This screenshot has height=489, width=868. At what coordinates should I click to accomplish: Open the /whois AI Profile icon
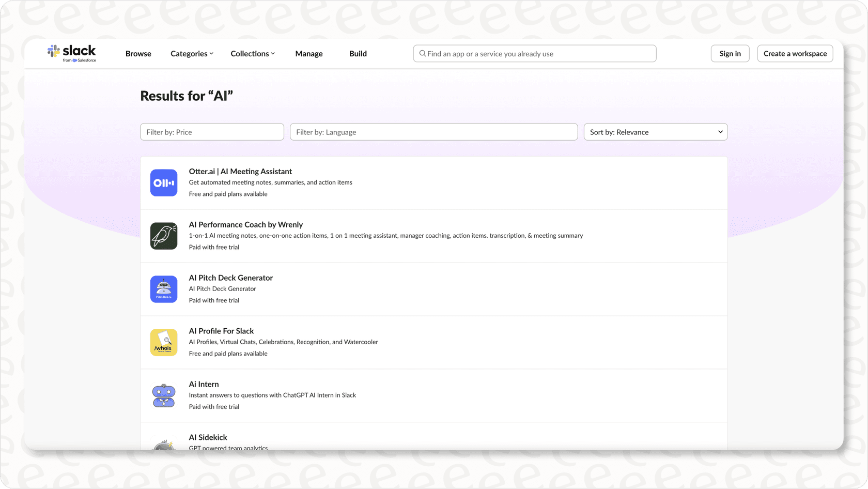click(163, 342)
